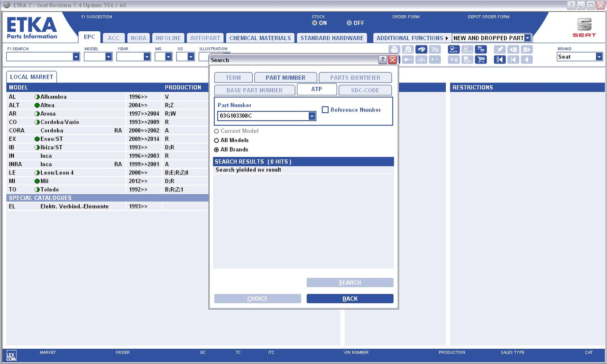The width and height of the screenshot is (607, 364).
Task: Switch to BASE PART NUMBER search tab
Action: (255, 90)
